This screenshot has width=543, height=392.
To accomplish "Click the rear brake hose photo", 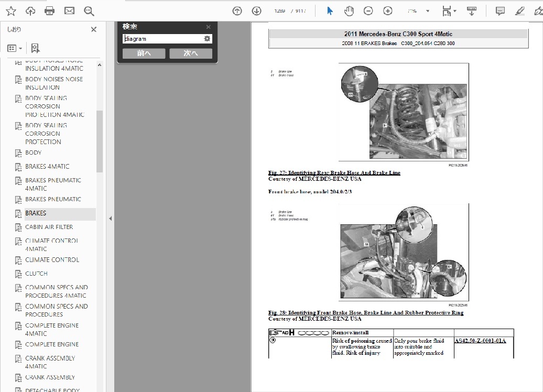I will tap(404, 112).
